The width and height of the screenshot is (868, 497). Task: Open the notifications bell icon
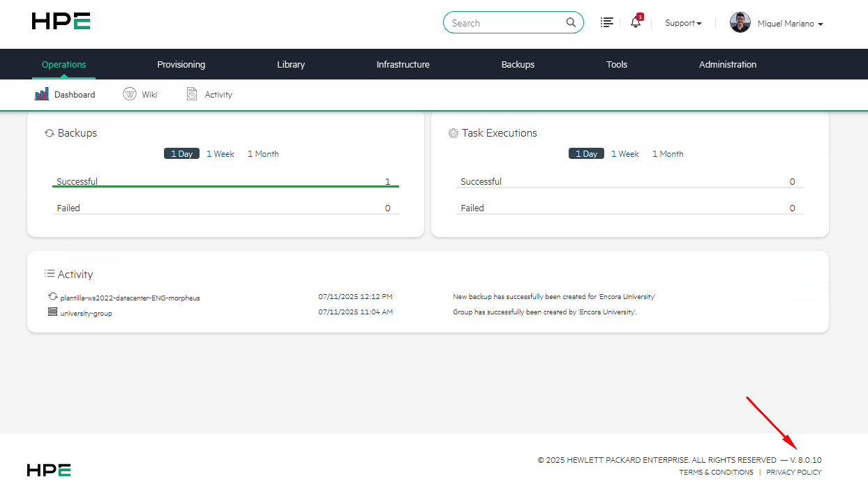pyautogui.click(x=635, y=23)
